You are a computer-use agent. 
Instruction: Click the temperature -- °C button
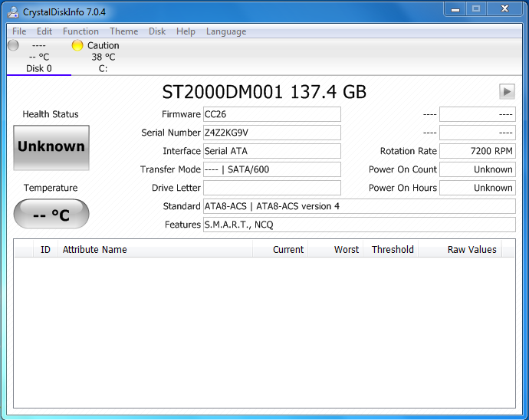51,214
